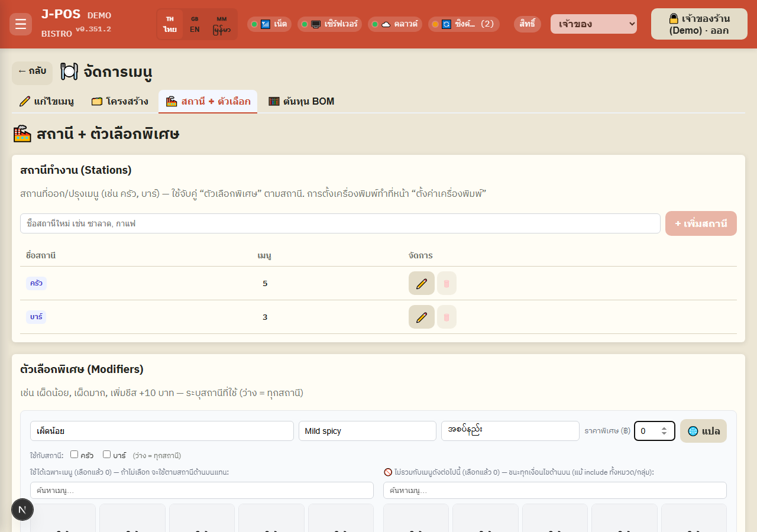Click the เผ็ดน้อย Thai modifier name field

click(162, 431)
